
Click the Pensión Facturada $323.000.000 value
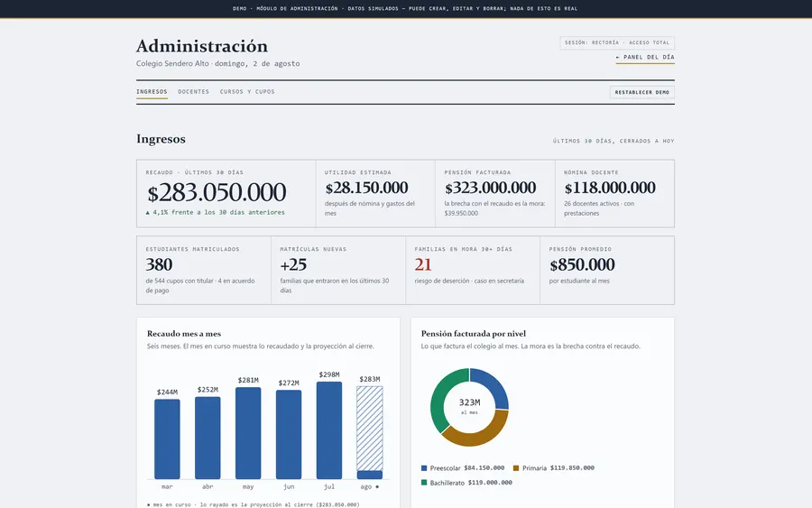click(x=491, y=188)
